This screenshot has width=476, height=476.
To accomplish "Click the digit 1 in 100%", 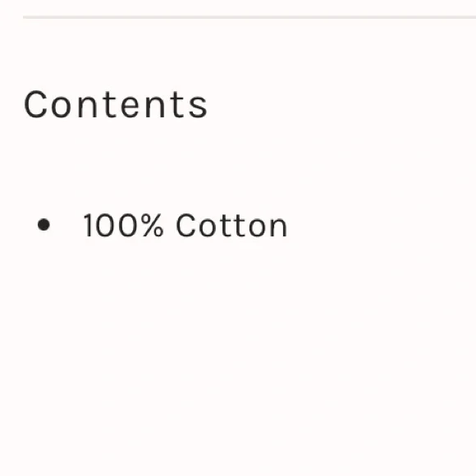I will point(89,225).
